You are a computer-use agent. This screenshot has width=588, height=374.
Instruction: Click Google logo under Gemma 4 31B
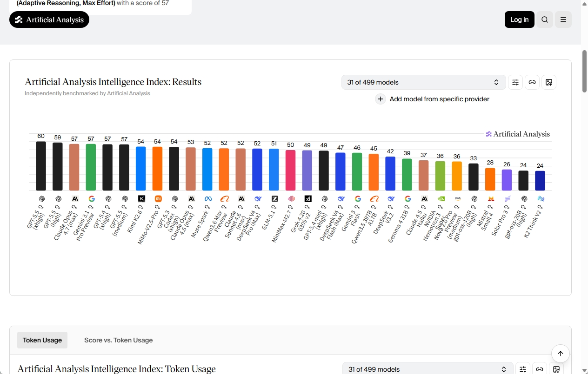(x=408, y=198)
